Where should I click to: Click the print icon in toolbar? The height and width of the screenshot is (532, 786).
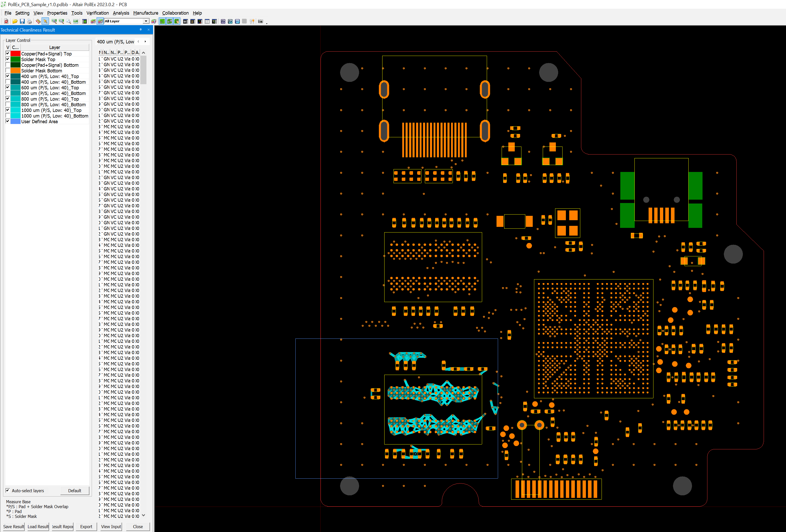30,21
